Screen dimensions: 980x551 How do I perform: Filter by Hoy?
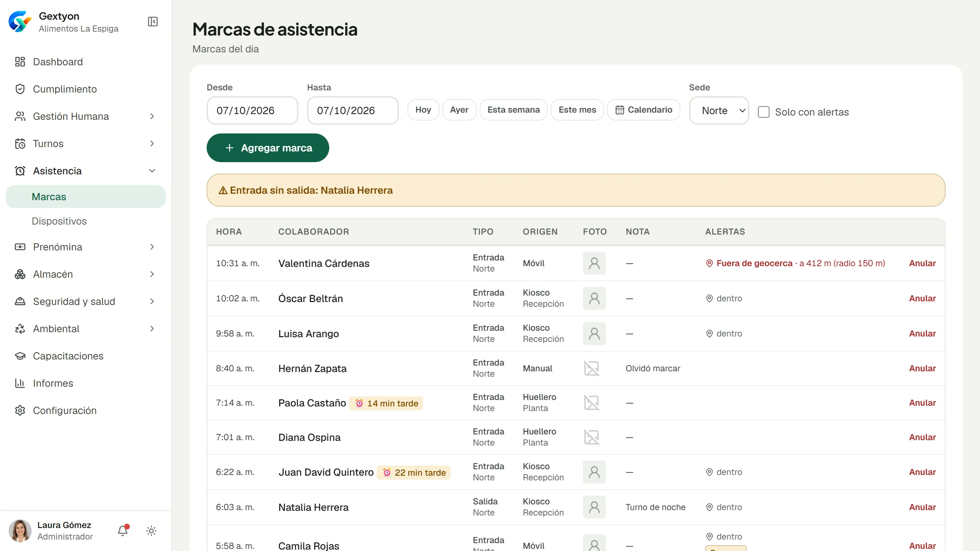pos(423,110)
